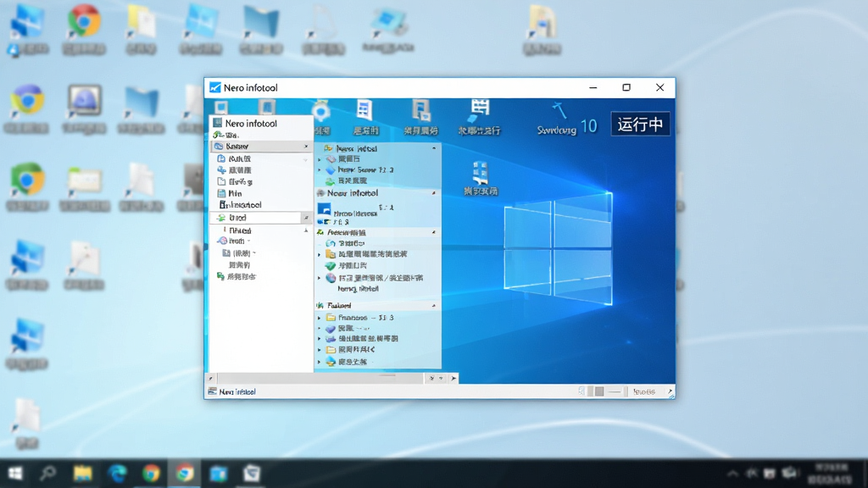Open the gear-shaped toolbar icon
This screenshot has height=488, width=868.
321,111
